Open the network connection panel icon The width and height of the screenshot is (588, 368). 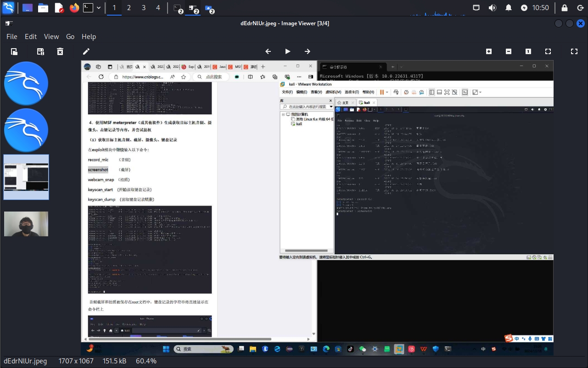476,8
